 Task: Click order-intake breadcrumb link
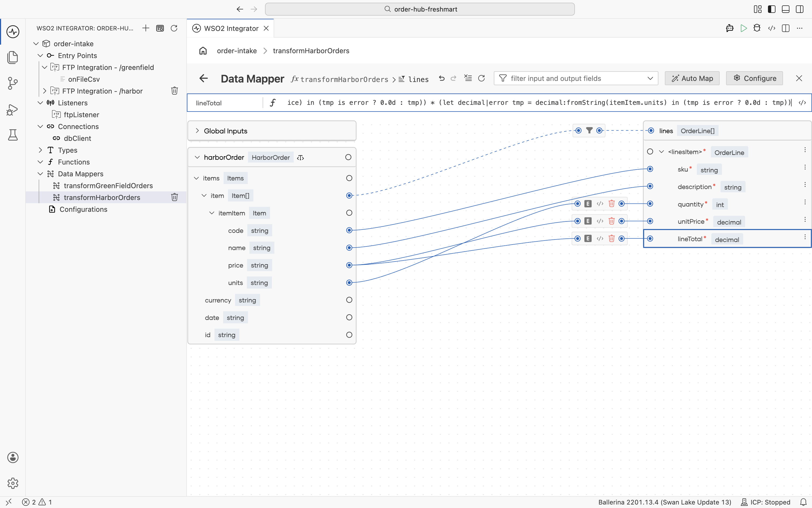pos(237,51)
